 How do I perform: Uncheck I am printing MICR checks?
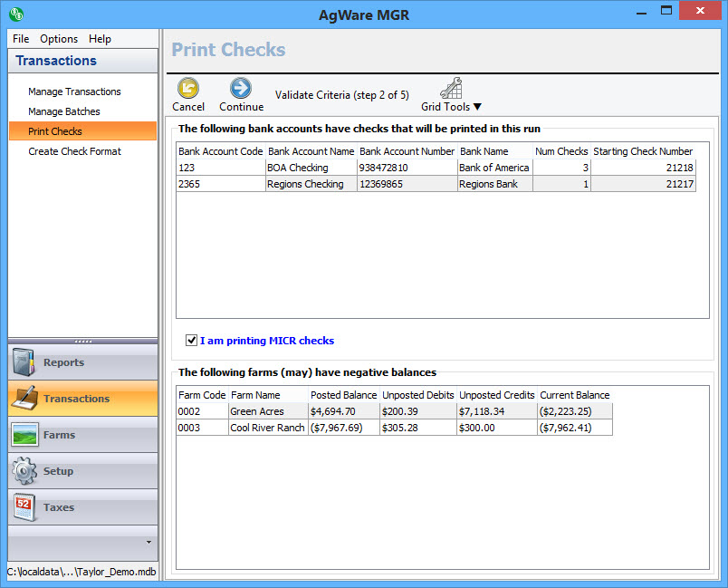click(x=191, y=341)
